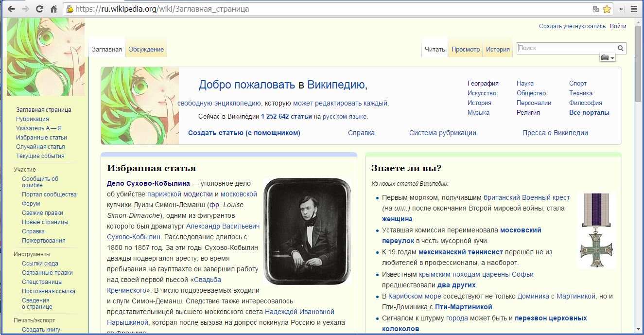Click Рубрикация in the sidebar
This screenshot has height=335, width=644.
coord(32,119)
